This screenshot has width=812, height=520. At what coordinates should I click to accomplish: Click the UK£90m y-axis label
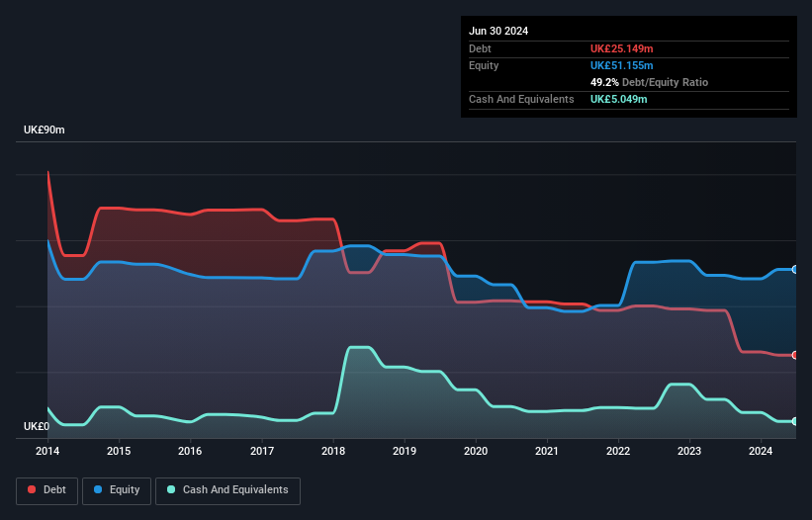(x=45, y=130)
